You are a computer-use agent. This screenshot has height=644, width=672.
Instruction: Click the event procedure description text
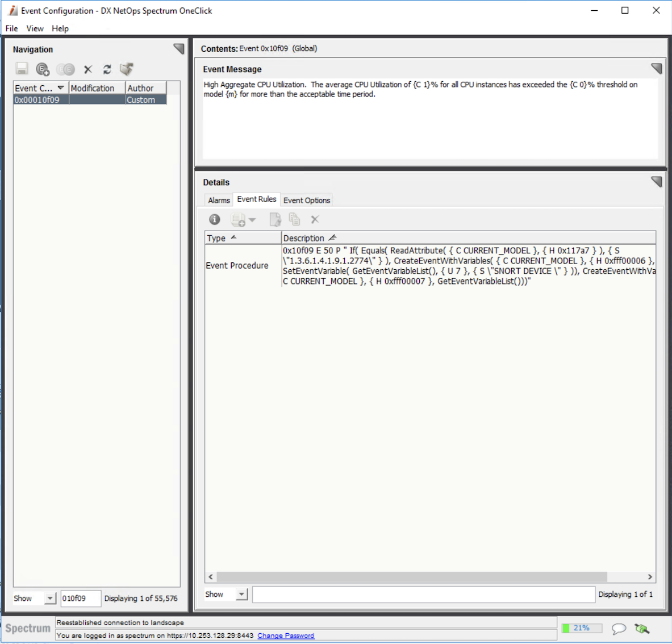tap(469, 266)
